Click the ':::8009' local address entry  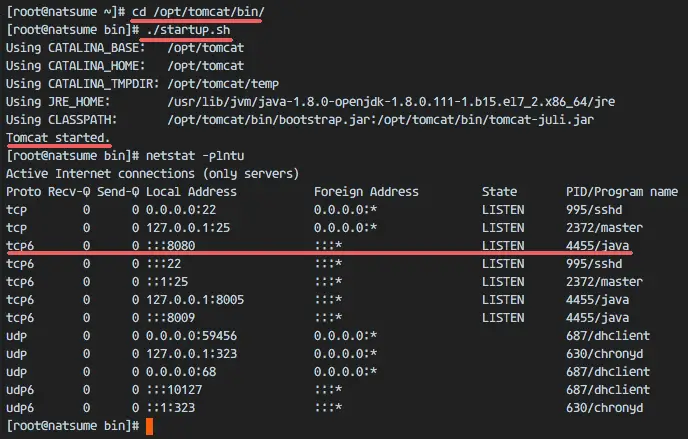pos(171,318)
